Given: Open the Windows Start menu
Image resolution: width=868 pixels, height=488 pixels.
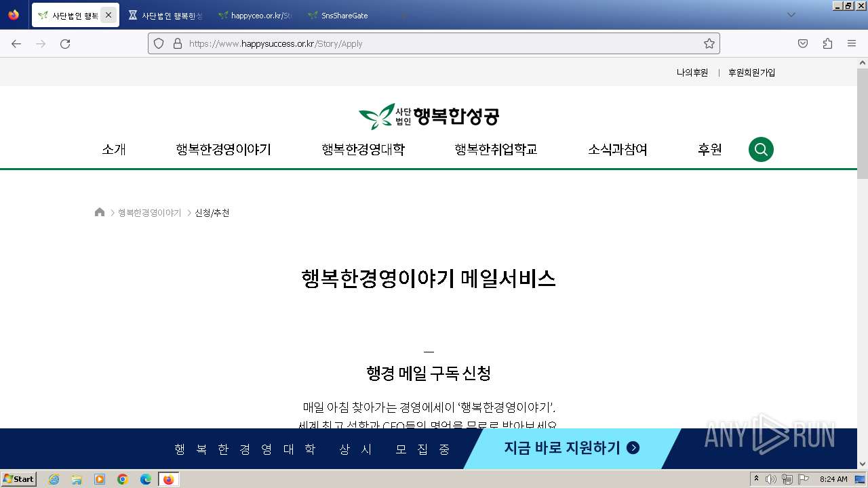Looking at the screenshot, I should pos(19,479).
